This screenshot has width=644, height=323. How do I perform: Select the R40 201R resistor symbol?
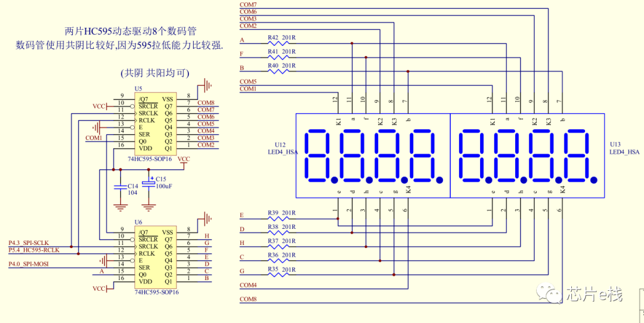click(x=278, y=72)
